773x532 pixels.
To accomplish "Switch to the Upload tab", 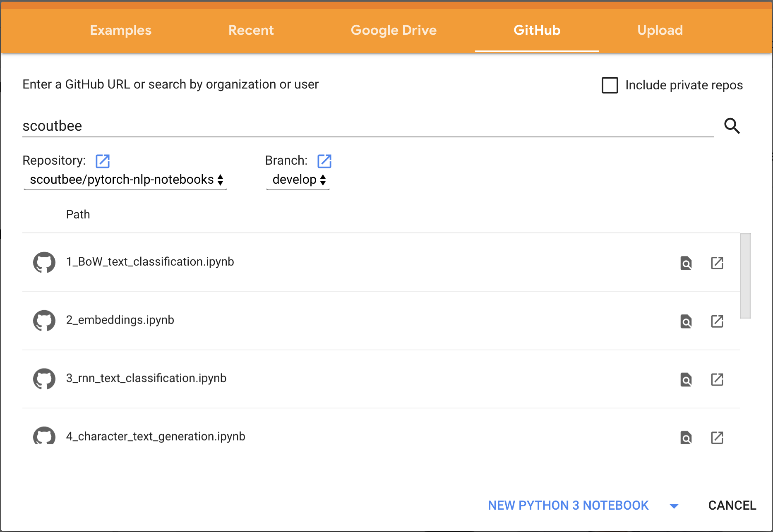I will (660, 30).
